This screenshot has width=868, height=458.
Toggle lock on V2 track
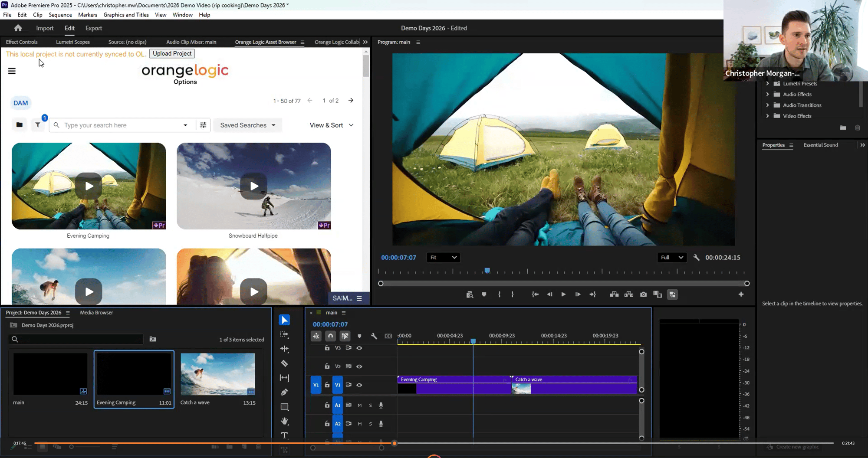point(327,366)
